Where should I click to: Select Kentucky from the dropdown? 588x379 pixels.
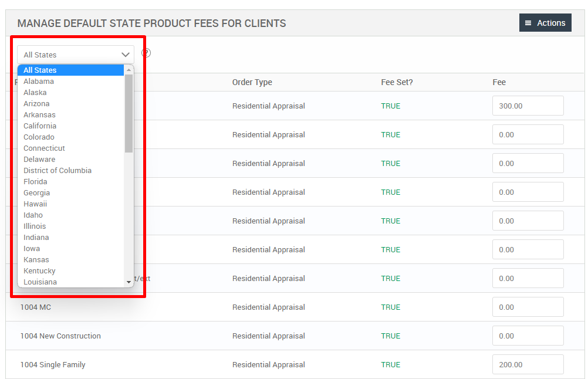pyautogui.click(x=71, y=271)
